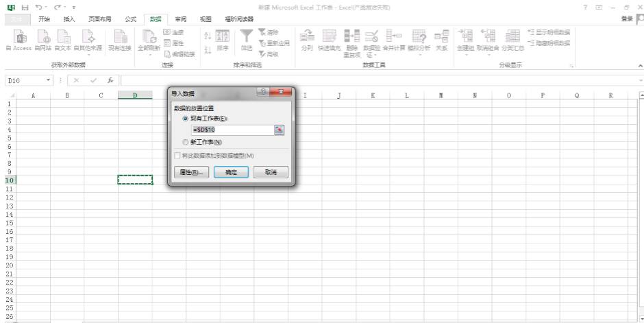Screen dimensions: 644x323
Task: Click the Sort Z to A icon
Action: [x=208, y=50]
